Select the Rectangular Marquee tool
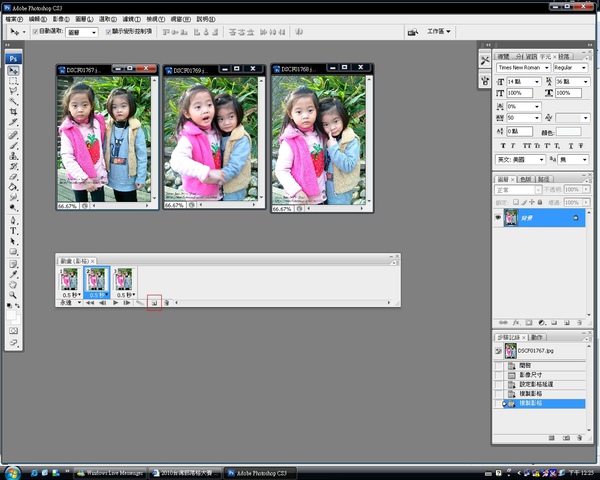Screen dimensions: 600x480 click(13, 81)
